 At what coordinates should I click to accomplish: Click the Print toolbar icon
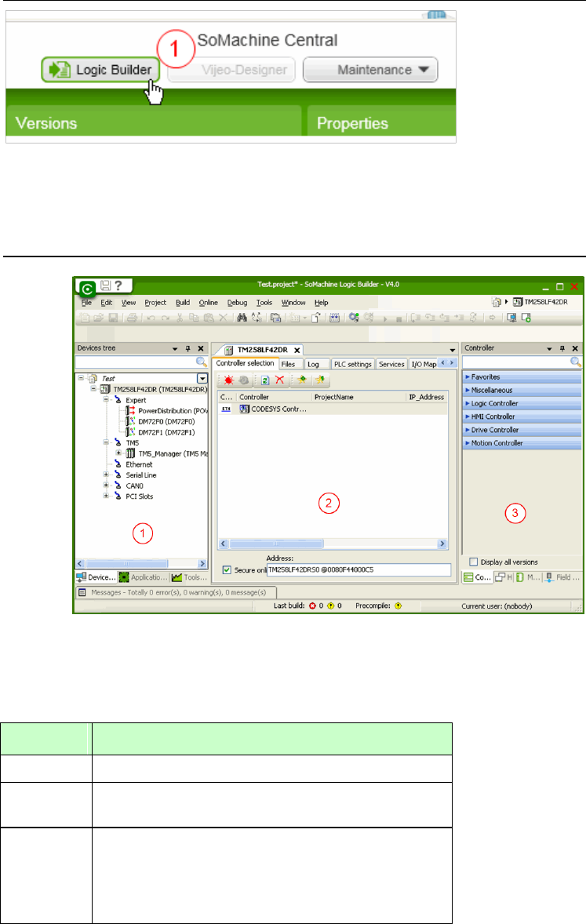pos(132,318)
